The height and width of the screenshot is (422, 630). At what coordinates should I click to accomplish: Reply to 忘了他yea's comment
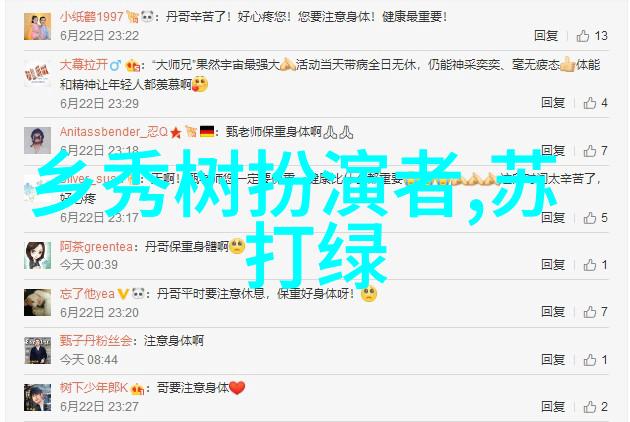553,312
